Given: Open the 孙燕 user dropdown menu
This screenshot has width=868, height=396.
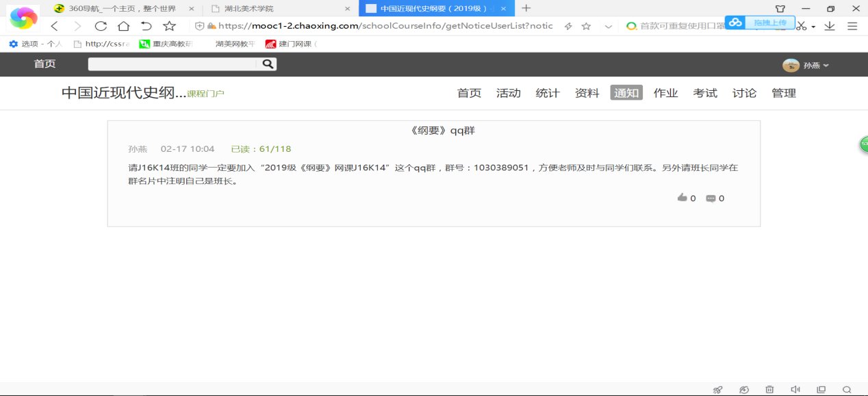Looking at the screenshot, I should click(x=816, y=66).
